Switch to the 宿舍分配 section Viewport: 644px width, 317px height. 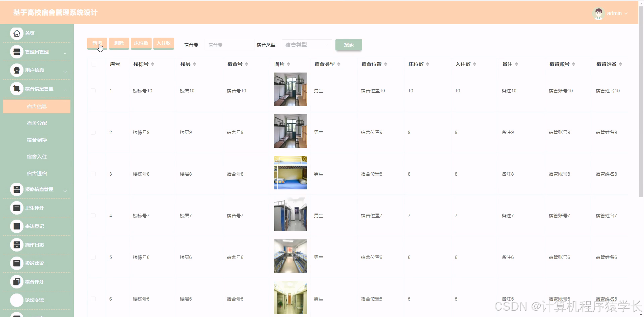[37, 123]
